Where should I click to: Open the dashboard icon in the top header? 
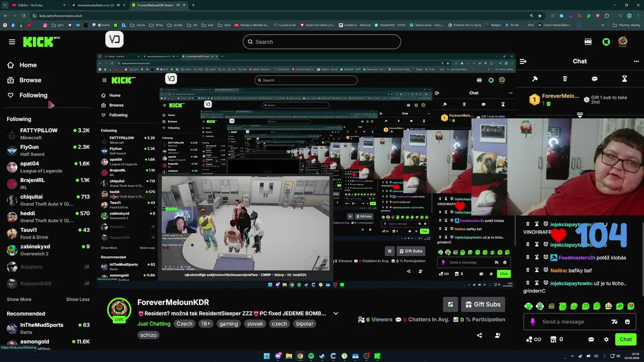[588, 42]
